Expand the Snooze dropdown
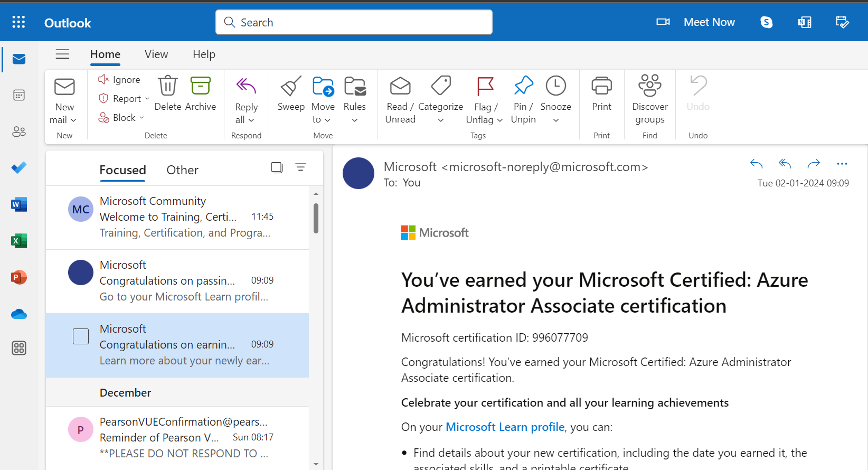The width and height of the screenshot is (868, 470). tap(556, 120)
